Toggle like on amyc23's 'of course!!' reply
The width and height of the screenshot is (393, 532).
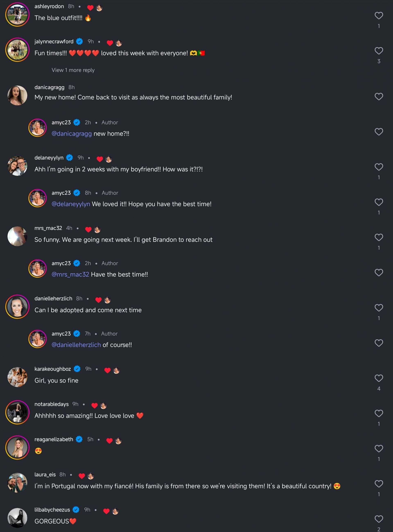378,343
